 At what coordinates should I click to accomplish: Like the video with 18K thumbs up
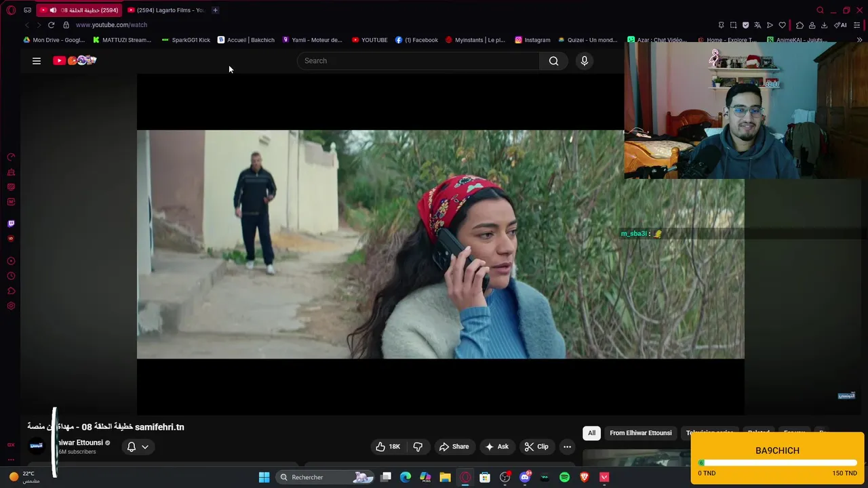point(388,447)
